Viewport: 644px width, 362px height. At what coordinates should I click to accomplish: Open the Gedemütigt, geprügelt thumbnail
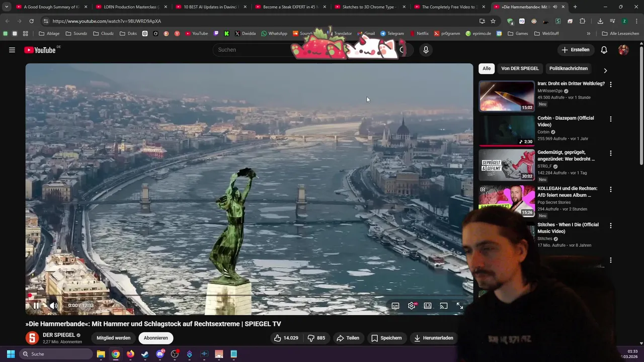click(x=507, y=164)
